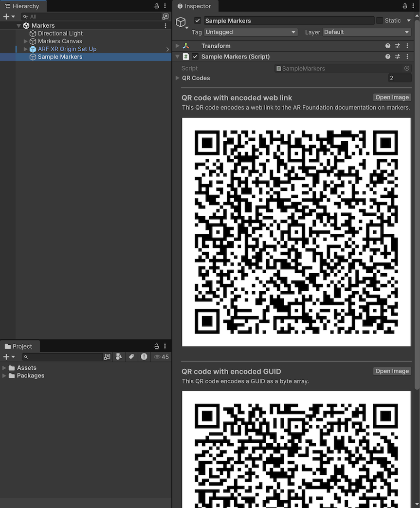
Task: Disable Sample Markers script component checkbox
Action: coord(195,56)
